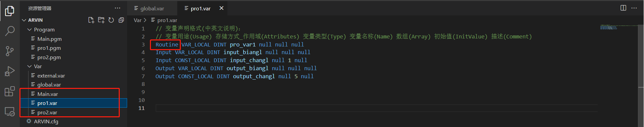Image resolution: width=644 pixels, height=127 pixels.
Task: Open ARVIN.cfg configuration file
Action: click(46, 121)
